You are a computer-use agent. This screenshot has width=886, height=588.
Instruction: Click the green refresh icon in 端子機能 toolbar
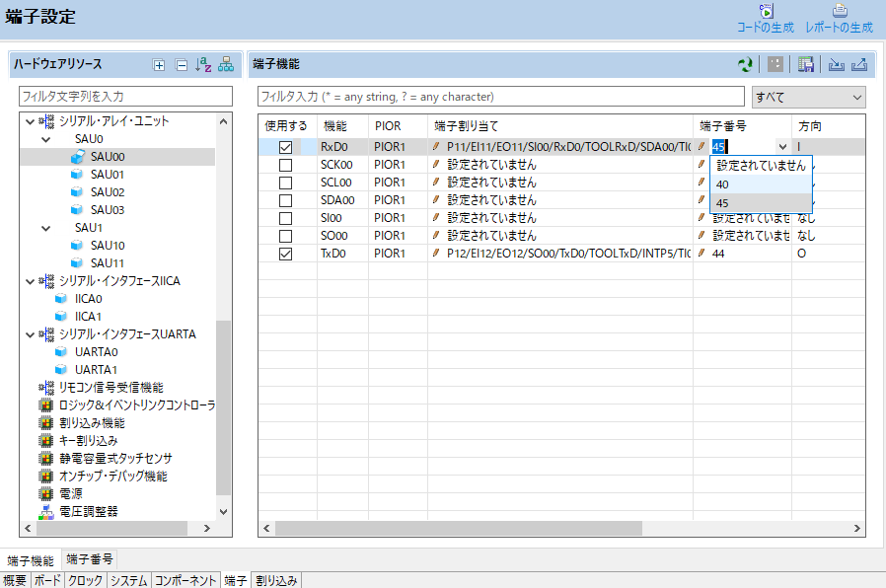pos(745,65)
